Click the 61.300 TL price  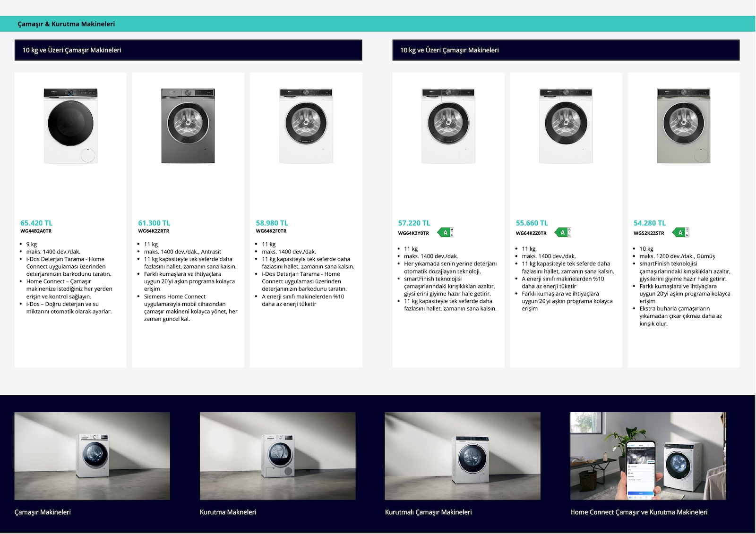(x=154, y=223)
